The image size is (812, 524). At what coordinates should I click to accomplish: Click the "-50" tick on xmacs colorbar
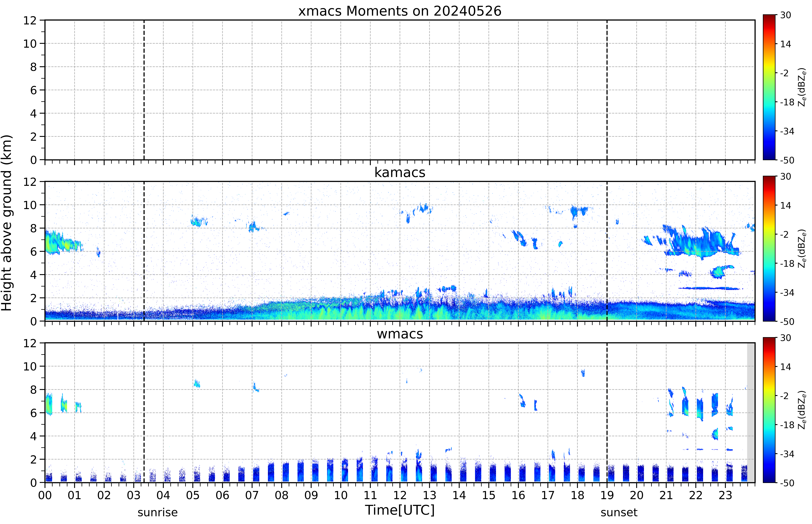pos(787,160)
